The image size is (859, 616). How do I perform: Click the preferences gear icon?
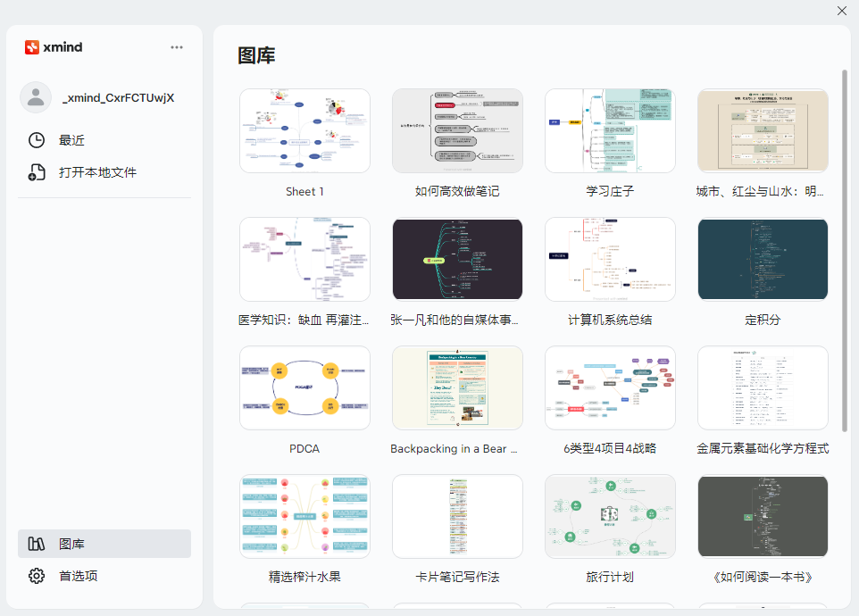point(37,576)
